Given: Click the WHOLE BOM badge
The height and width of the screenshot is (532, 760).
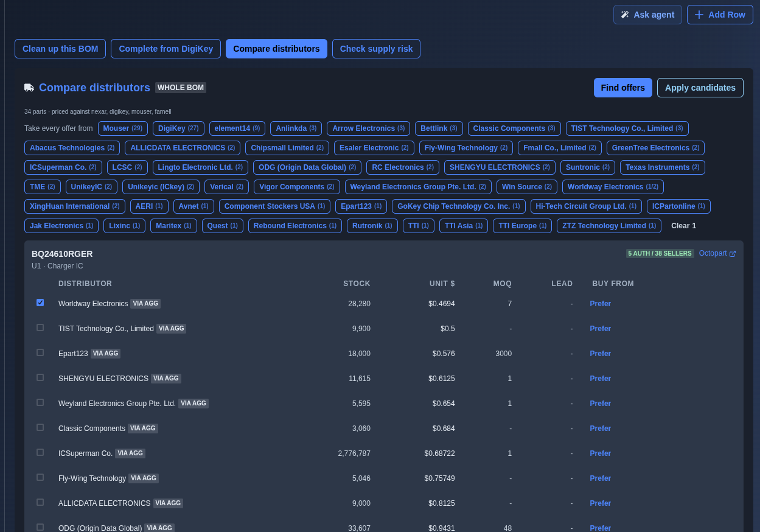Looking at the screenshot, I should (181, 88).
